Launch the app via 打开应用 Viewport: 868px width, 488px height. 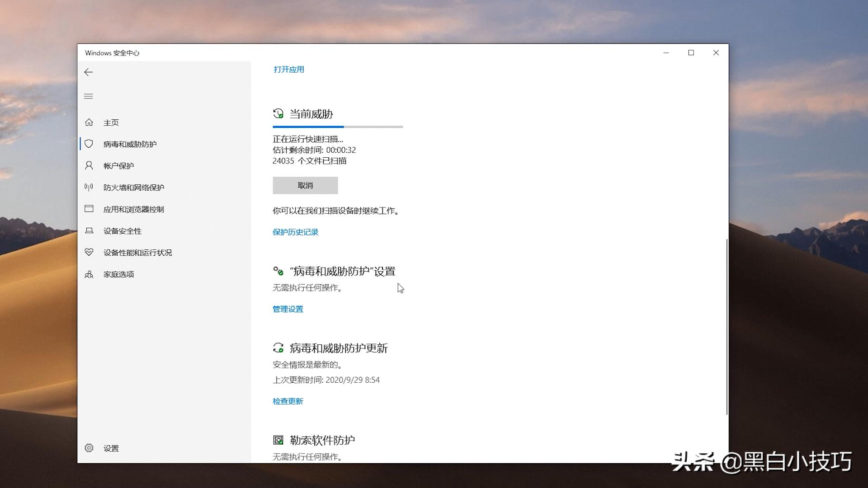[289, 69]
